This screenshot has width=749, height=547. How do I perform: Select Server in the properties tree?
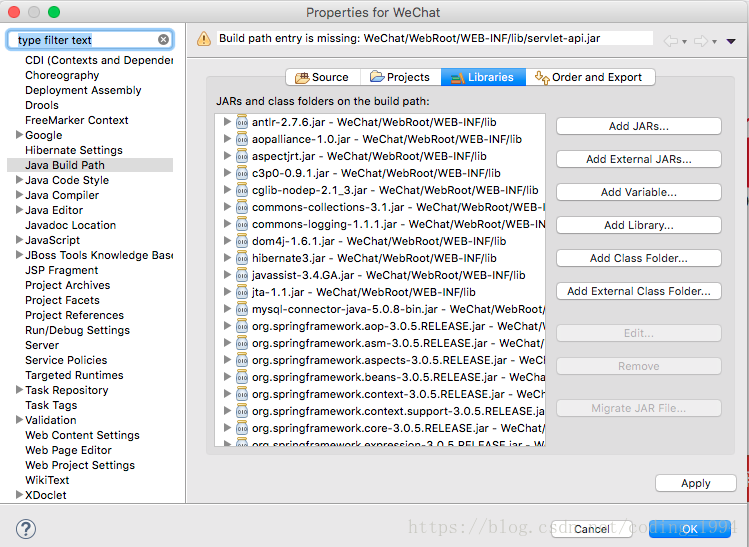point(42,345)
